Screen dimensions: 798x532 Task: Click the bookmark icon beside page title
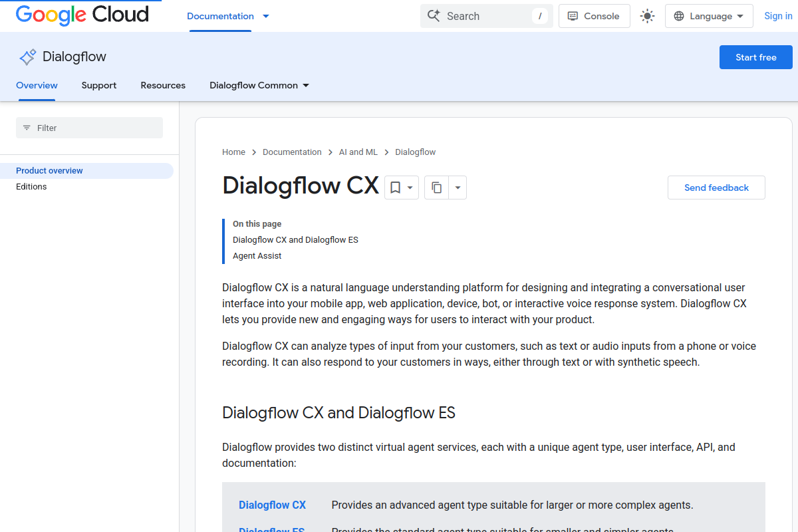[x=395, y=188]
